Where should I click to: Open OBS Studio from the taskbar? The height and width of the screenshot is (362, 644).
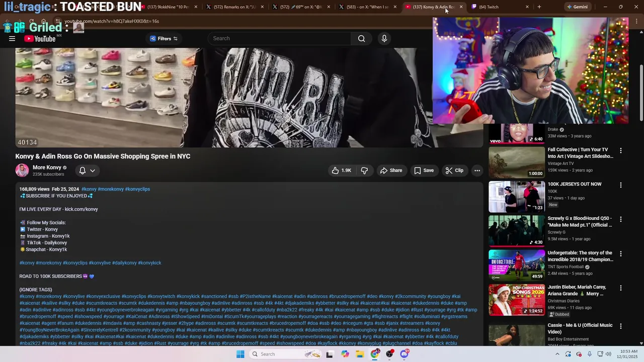tap(389, 354)
